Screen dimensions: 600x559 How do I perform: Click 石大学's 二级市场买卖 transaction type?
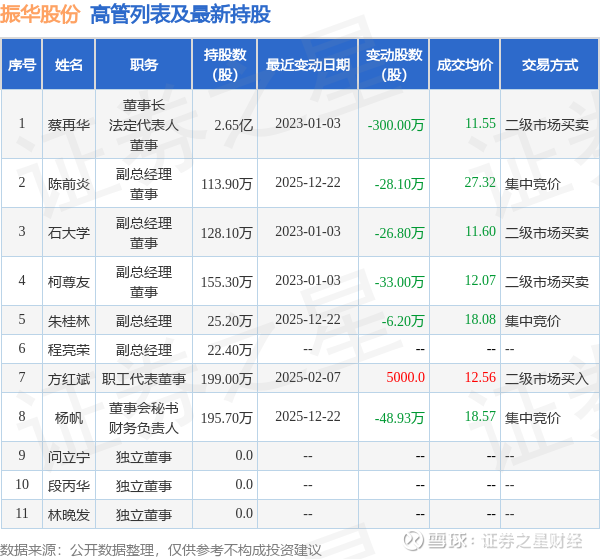547,233
